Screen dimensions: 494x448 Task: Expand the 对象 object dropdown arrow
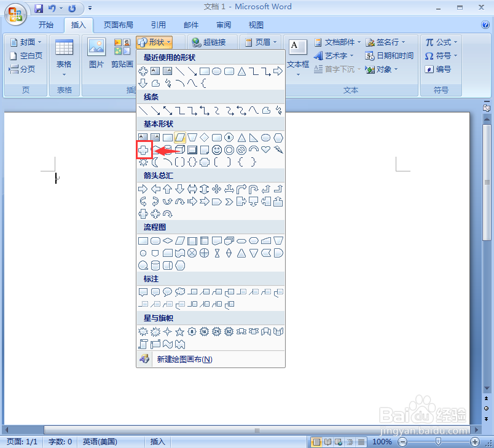coord(396,69)
